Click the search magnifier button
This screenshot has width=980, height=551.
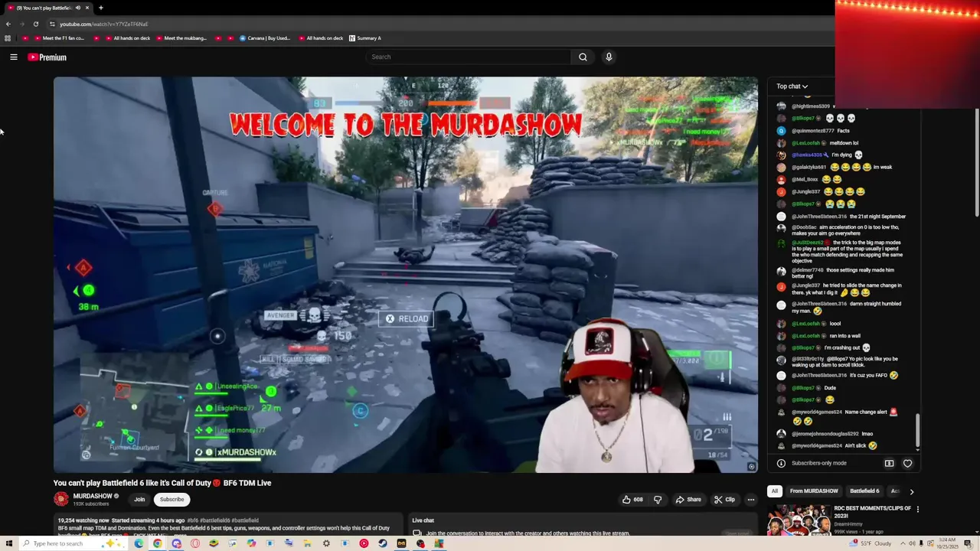583,57
